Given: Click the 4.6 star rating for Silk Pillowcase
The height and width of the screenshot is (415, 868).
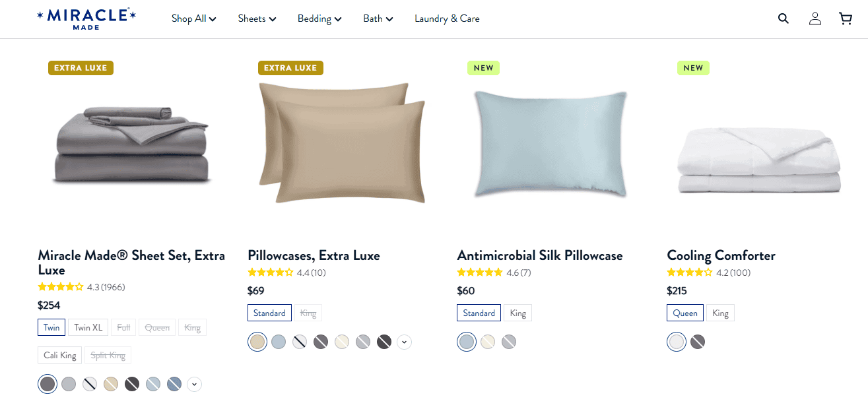Looking at the screenshot, I should pos(494,272).
